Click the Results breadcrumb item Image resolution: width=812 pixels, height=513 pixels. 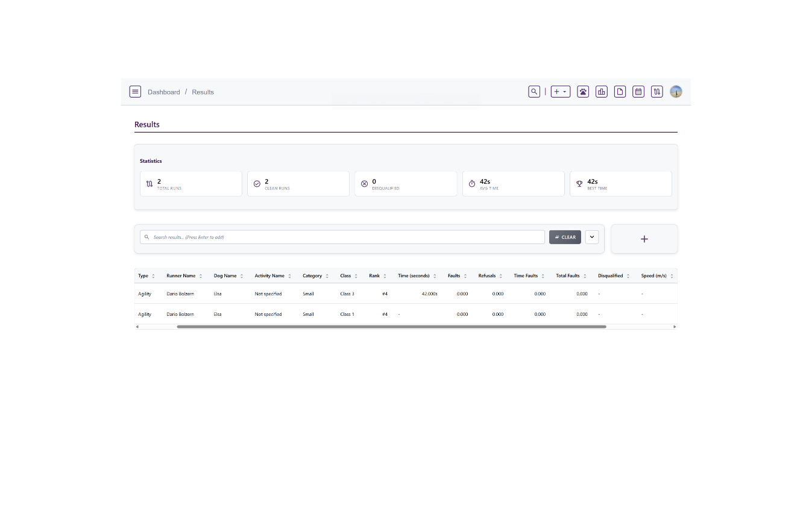(x=203, y=92)
